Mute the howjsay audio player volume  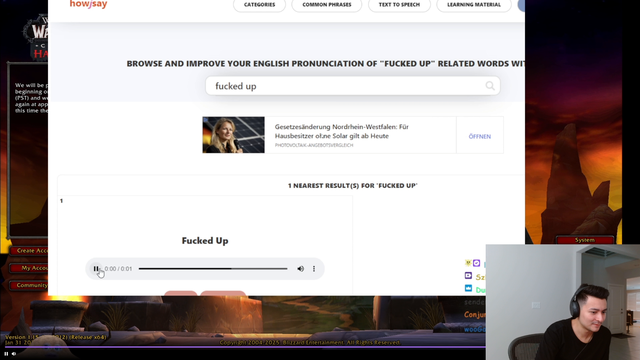[300, 269]
